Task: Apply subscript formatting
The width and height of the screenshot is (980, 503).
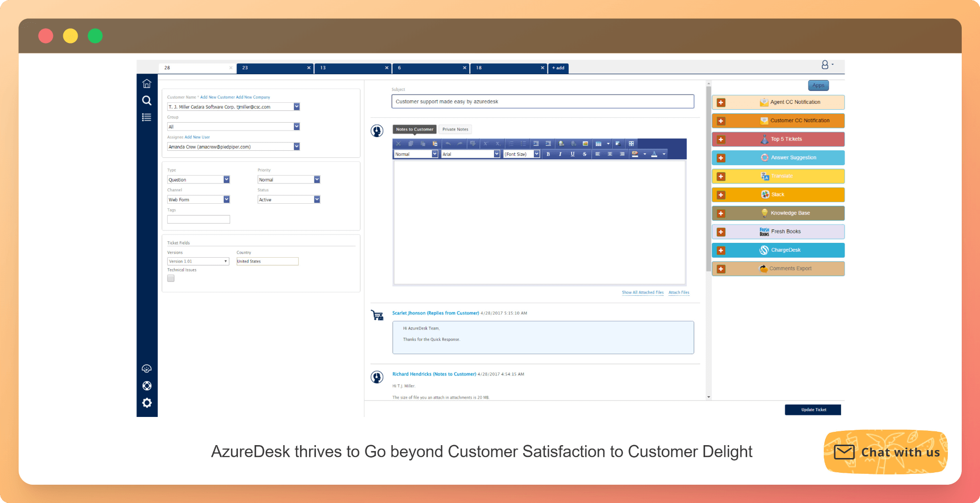Action: tap(498, 143)
